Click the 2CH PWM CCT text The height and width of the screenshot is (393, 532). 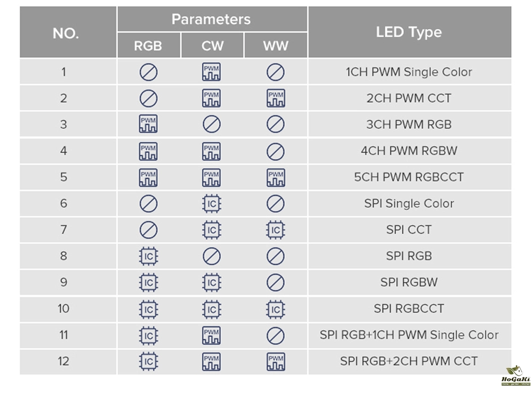click(x=409, y=99)
